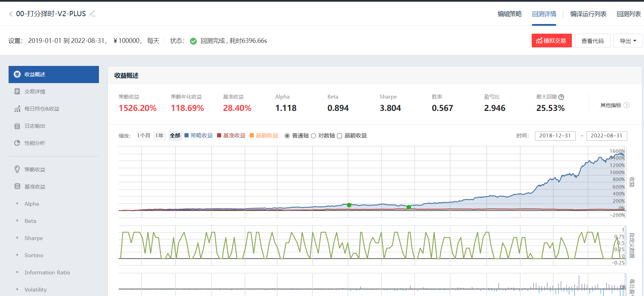Viewport: 644px width, 296px height.
Task: Click the 基准收益 database icon in sidebar
Action: [x=17, y=186]
